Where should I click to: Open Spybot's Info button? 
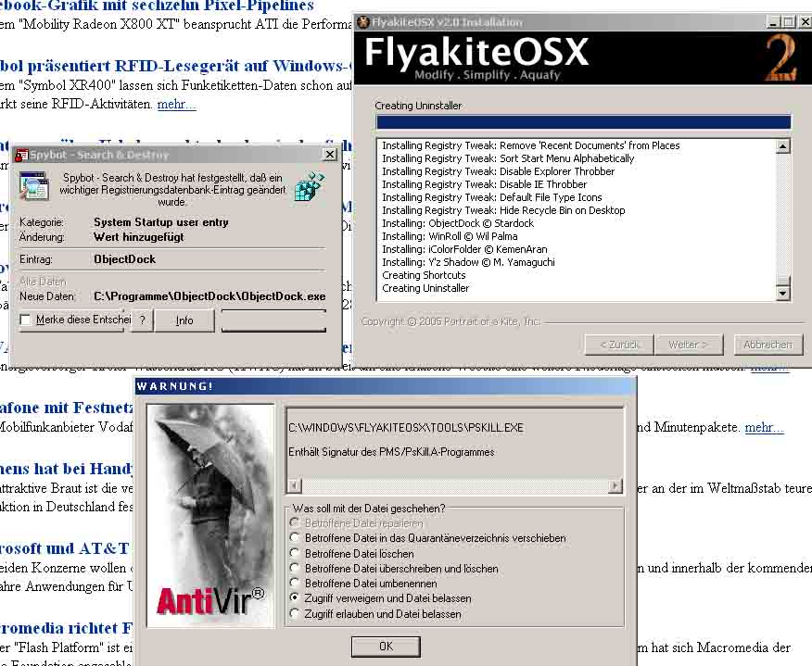pyautogui.click(x=184, y=320)
